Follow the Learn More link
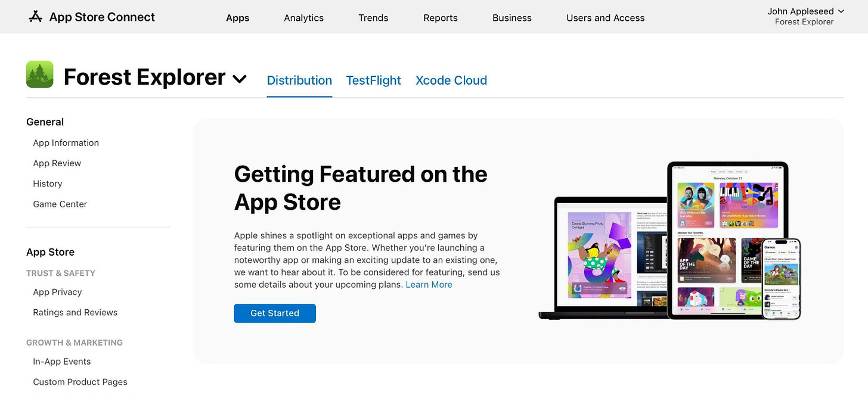Viewport: 868px width, 398px height. (429, 285)
